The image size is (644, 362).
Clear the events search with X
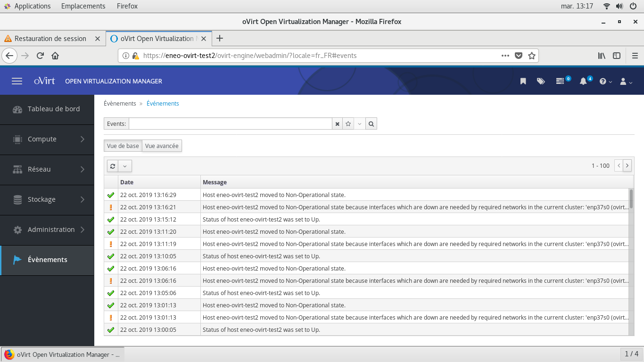tap(337, 124)
